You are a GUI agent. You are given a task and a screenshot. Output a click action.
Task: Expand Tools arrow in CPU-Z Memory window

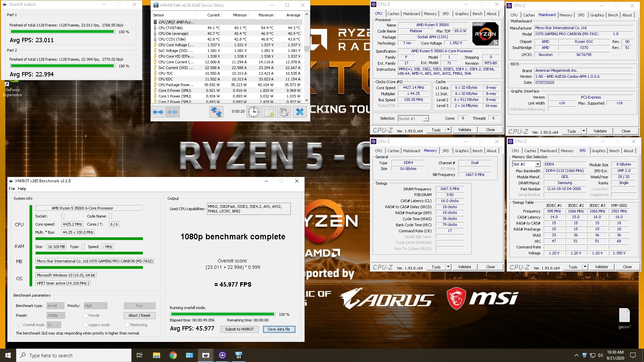tap(448, 267)
